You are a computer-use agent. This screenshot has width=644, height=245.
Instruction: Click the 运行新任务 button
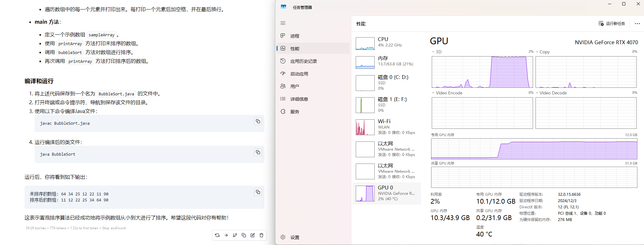pyautogui.click(x=612, y=24)
